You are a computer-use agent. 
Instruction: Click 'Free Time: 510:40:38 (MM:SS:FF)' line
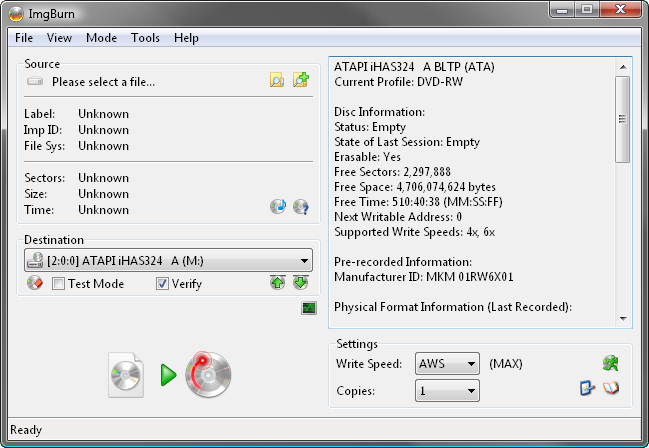click(418, 202)
